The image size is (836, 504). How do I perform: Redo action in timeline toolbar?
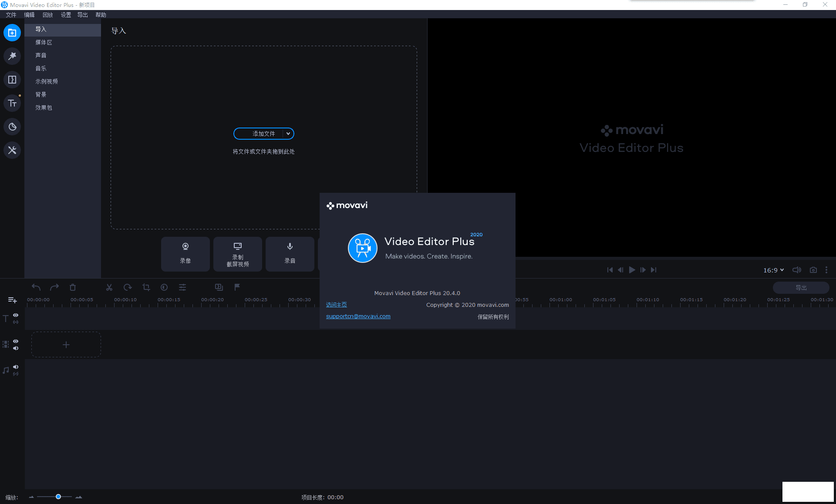pos(54,287)
